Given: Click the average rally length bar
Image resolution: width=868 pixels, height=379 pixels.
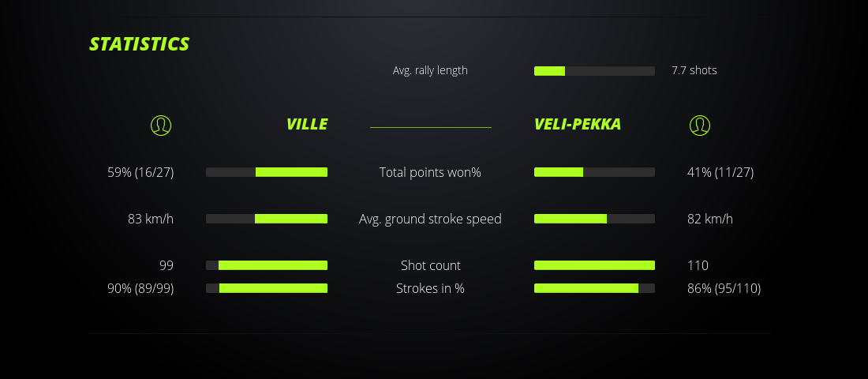Looking at the screenshot, I should click(594, 71).
